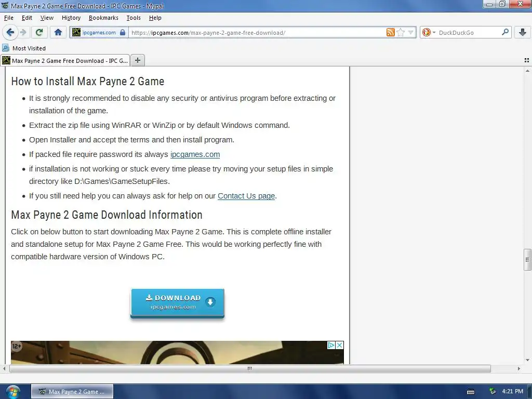The image size is (532, 399).
Task: Click the '12+' age rating badge on ad
Action: click(x=17, y=347)
